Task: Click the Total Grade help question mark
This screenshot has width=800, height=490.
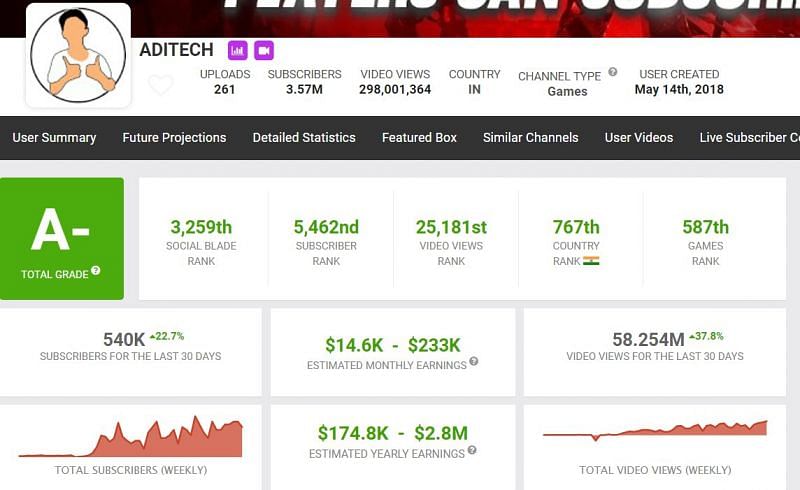Action: (x=96, y=271)
